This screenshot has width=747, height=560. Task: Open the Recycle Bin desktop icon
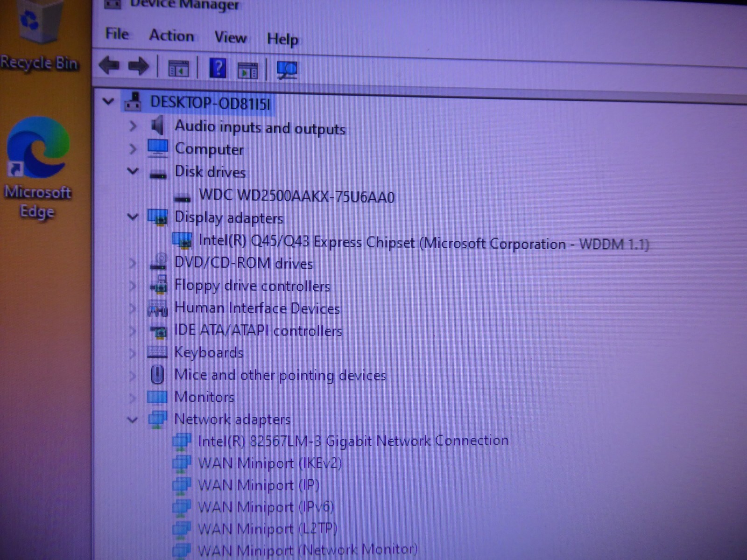(x=39, y=36)
